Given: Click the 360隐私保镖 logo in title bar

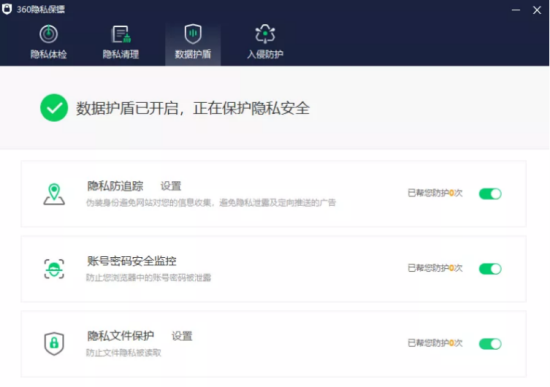Looking at the screenshot, I should tap(7, 9).
